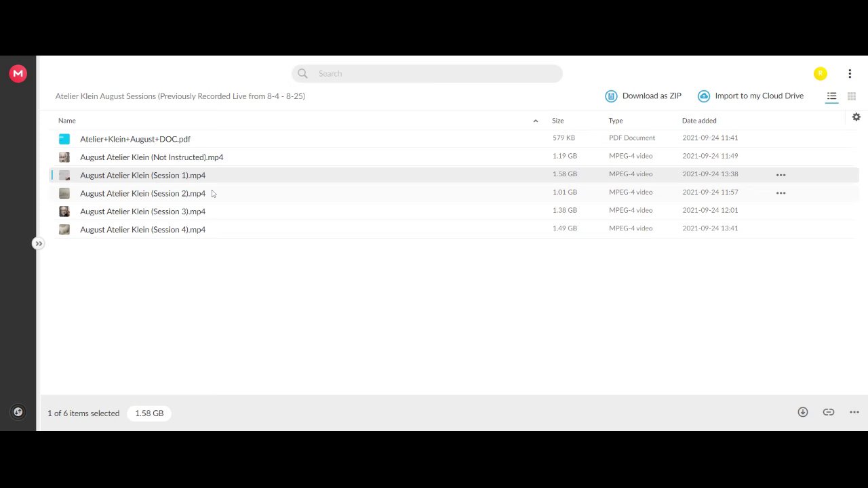The width and height of the screenshot is (868, 488).
Task: Select August Atelier Klein (Session 4).mp4
Action: (x=142, y=229)
